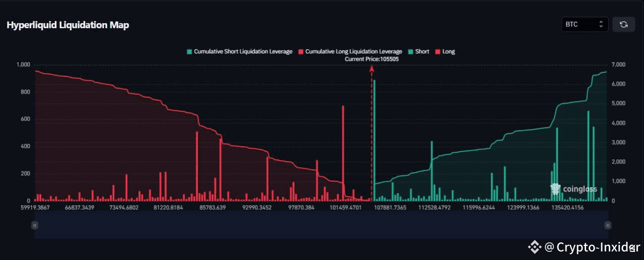The image size is (644, 260).
Task: Click x-axis label 107881.7365
Action: point(390,207)
